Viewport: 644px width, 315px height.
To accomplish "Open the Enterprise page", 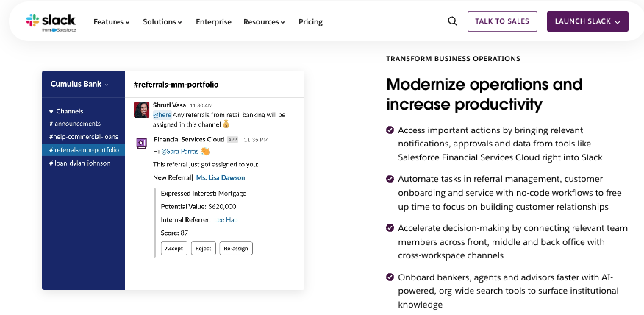I will tap(214, 22).
